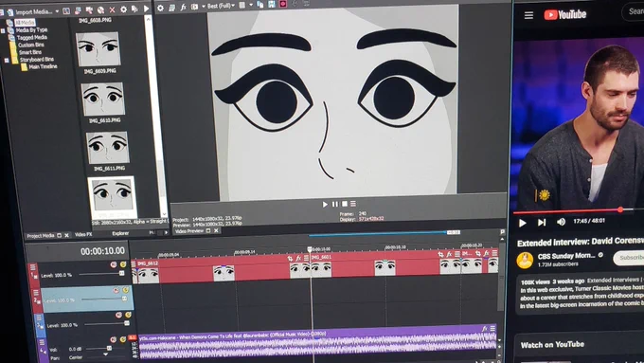Image resolution: width=644 pixels, height=363 pixels.
Task: Open the audio track hamburger menu
Action: [42, 342]
